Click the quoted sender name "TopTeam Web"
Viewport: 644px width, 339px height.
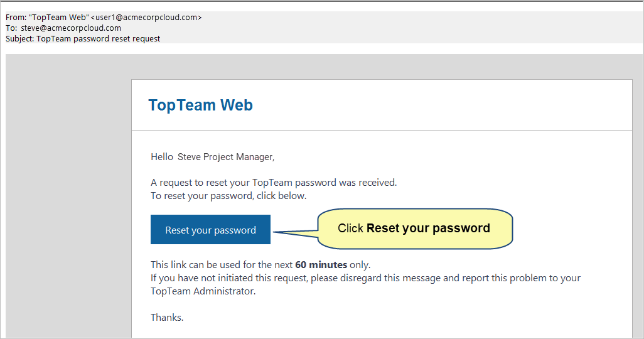coord(59,17)
